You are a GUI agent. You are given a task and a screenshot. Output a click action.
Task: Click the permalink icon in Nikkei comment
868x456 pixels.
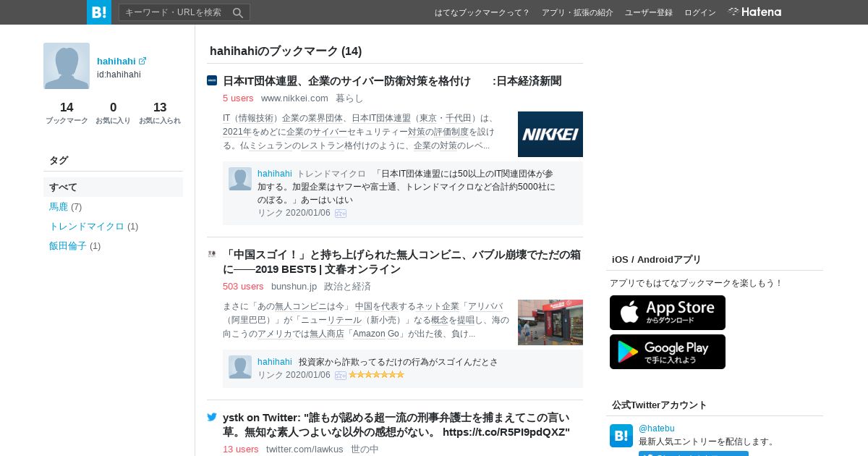[341, 213]
